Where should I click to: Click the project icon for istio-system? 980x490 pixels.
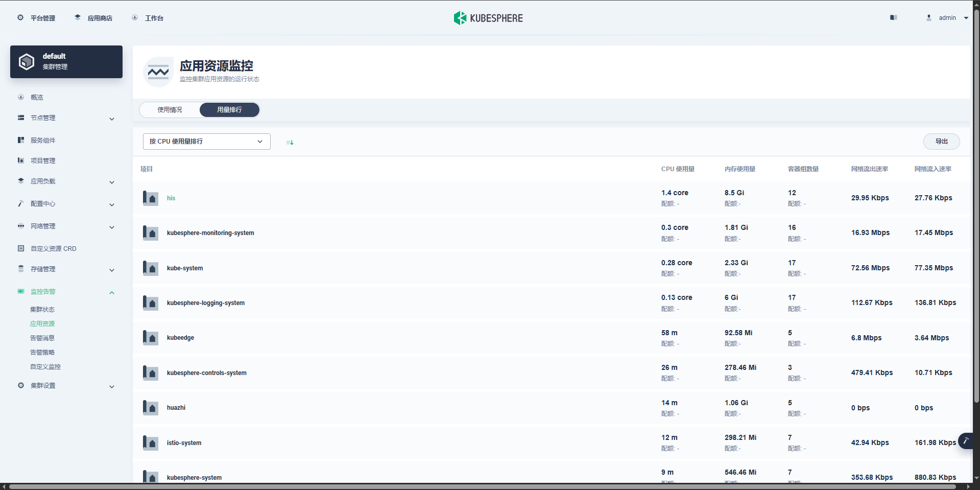151,442
